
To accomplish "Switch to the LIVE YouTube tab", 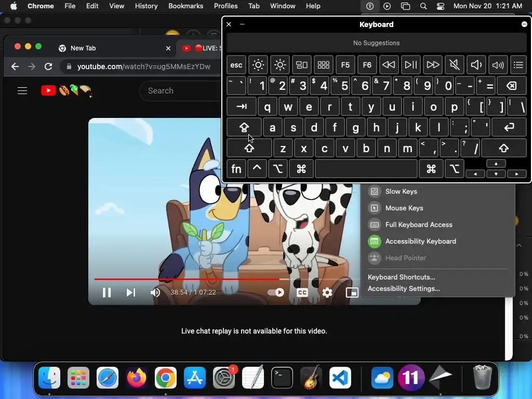I will [x=201, y=48].
